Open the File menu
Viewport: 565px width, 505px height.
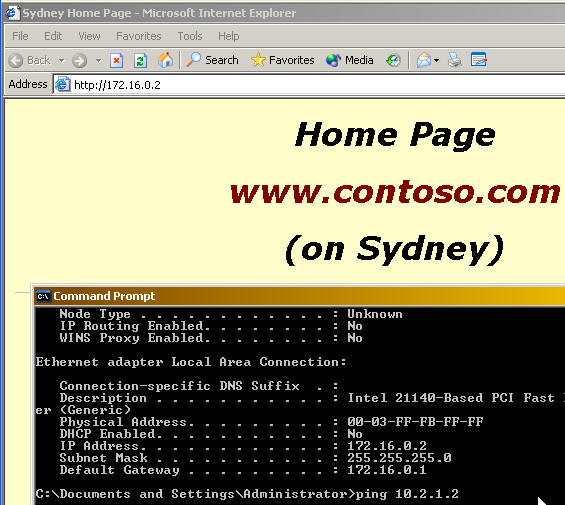20,36
